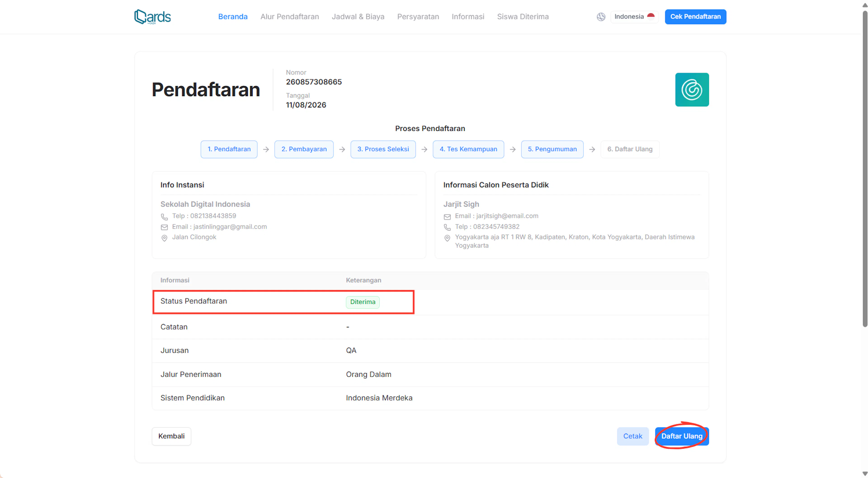Click the teal spiral school logo
868x478 pixels.
692,90
